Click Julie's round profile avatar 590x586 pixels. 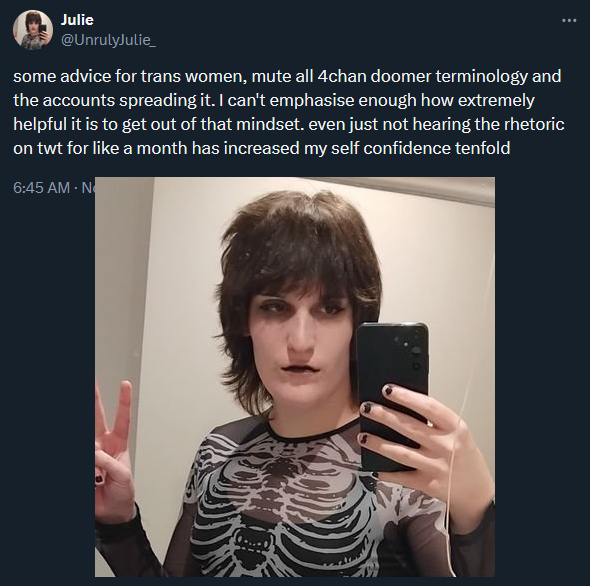coord(33,30)
